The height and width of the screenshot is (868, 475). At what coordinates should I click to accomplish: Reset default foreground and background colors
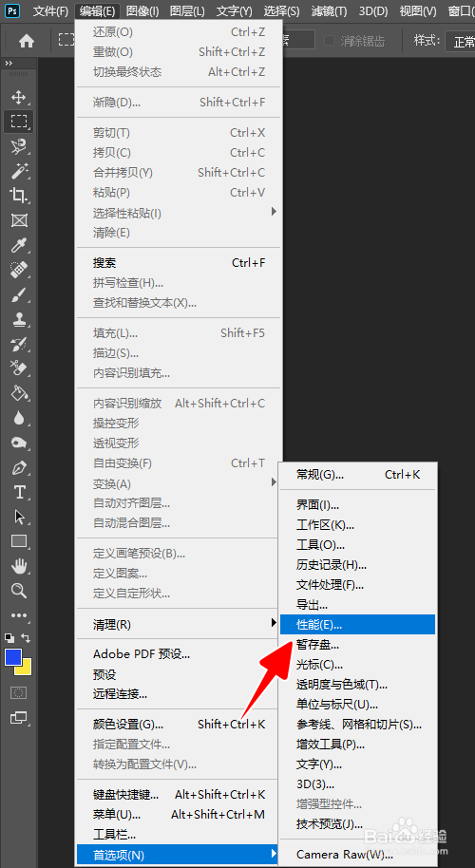click(9, 638)
